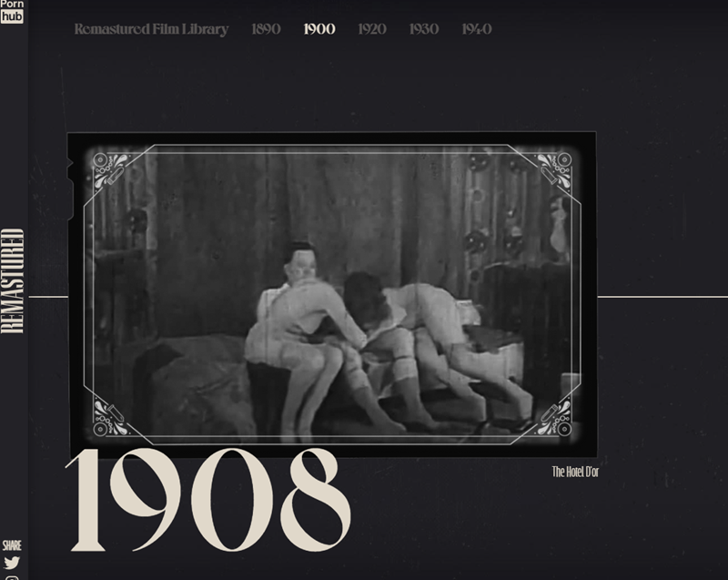This screenshot has height=580, width=728.
Task: Click the top-left ornament of the film frame
Action: 109,170
